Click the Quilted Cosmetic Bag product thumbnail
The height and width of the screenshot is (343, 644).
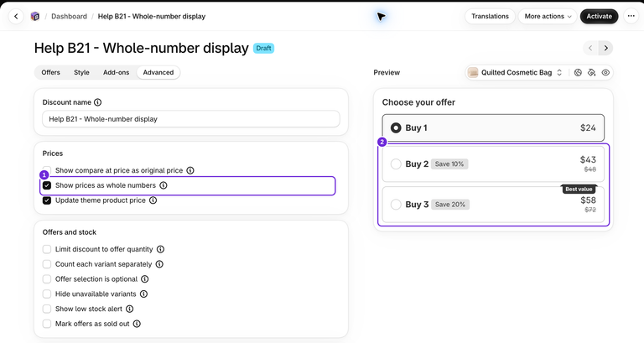tap(473, 73)
